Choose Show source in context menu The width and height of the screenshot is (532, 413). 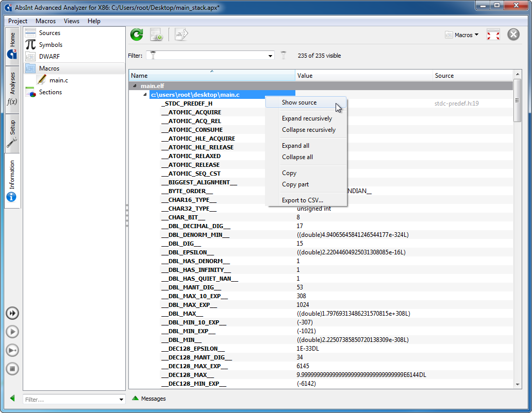point(306,102)
